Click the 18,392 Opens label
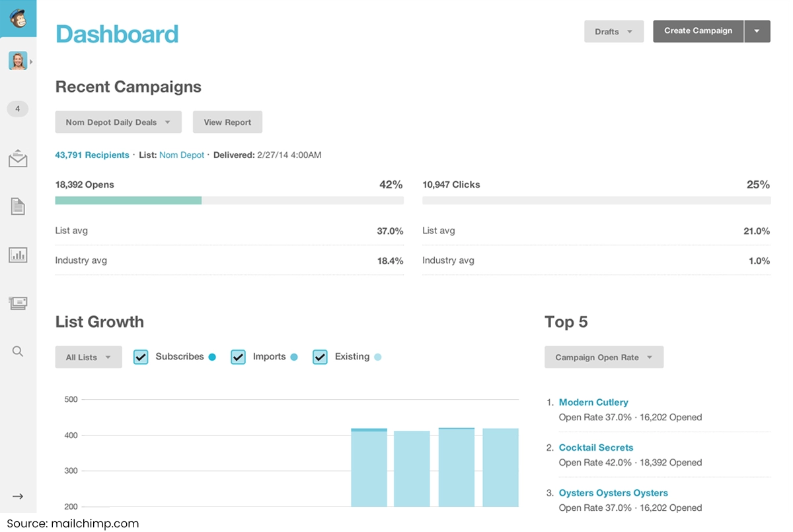The width and height of the screenshot is (793, 532). point(85,185)
